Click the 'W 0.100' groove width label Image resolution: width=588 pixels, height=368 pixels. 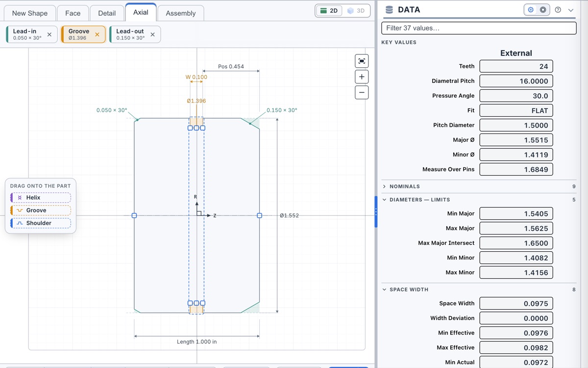[196, 77]
